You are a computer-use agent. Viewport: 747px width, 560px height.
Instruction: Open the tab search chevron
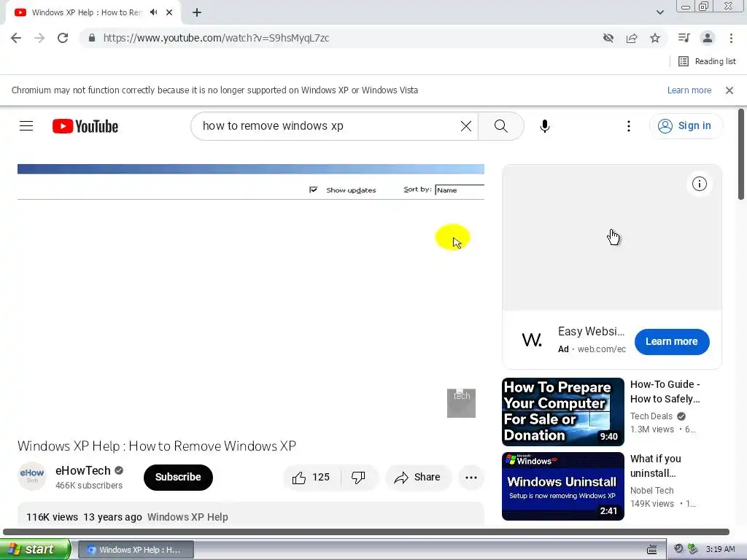[x=659, y=12]
